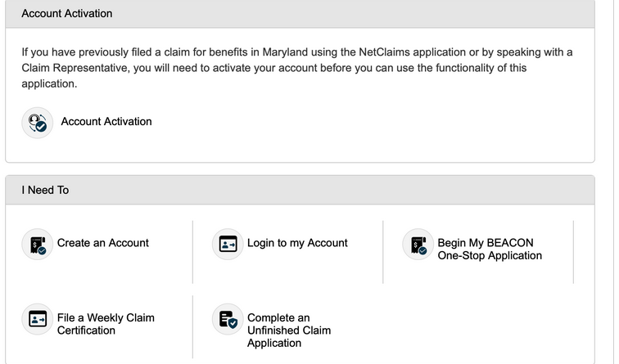Click the NetClaims description paragraph
Image resolution: width=619 pixels, height=364 pixels.
(297, 68)
